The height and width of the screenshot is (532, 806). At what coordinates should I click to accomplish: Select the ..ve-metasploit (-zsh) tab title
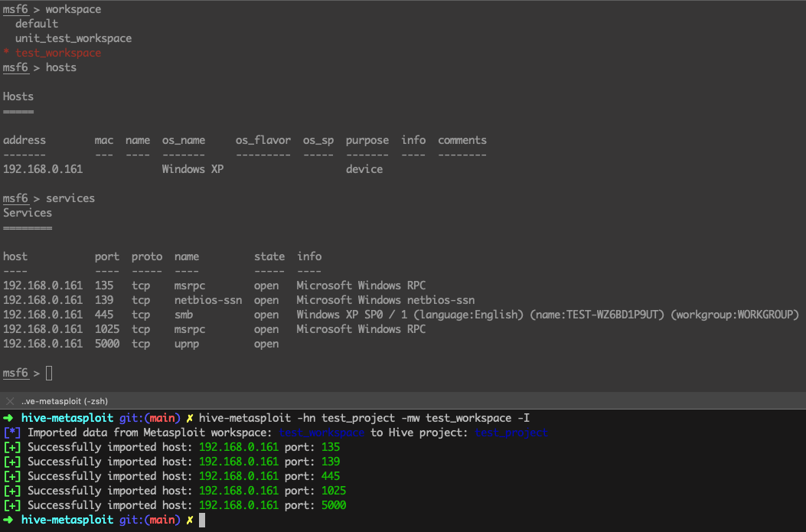tap(65, 401)
